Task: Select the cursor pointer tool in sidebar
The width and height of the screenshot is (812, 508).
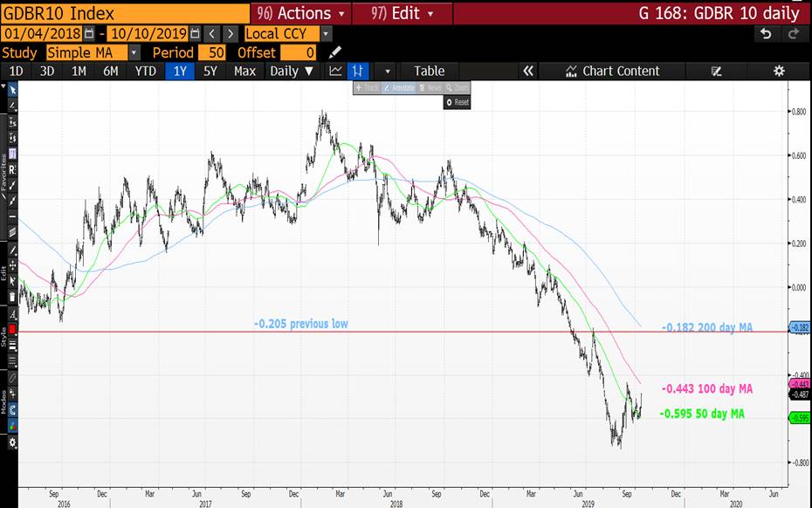Action: click(x=13, y=89)
